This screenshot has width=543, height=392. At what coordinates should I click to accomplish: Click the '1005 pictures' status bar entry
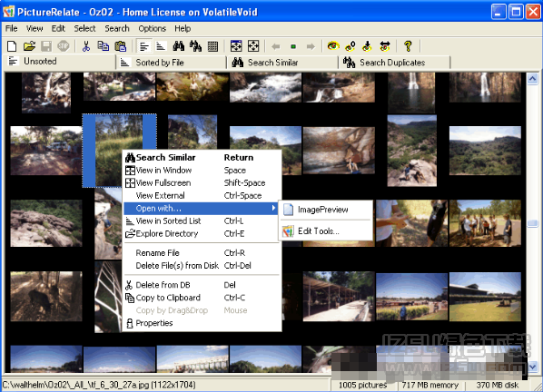point(362,385)
